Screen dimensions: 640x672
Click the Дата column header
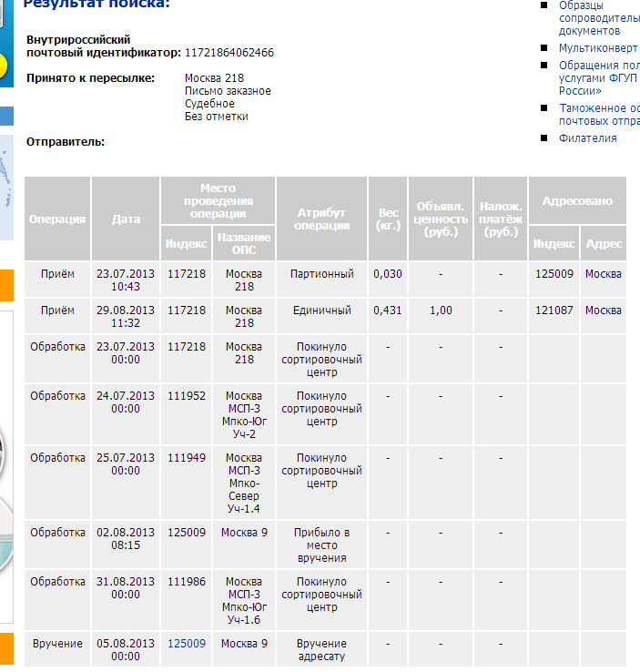pos(126,219)
